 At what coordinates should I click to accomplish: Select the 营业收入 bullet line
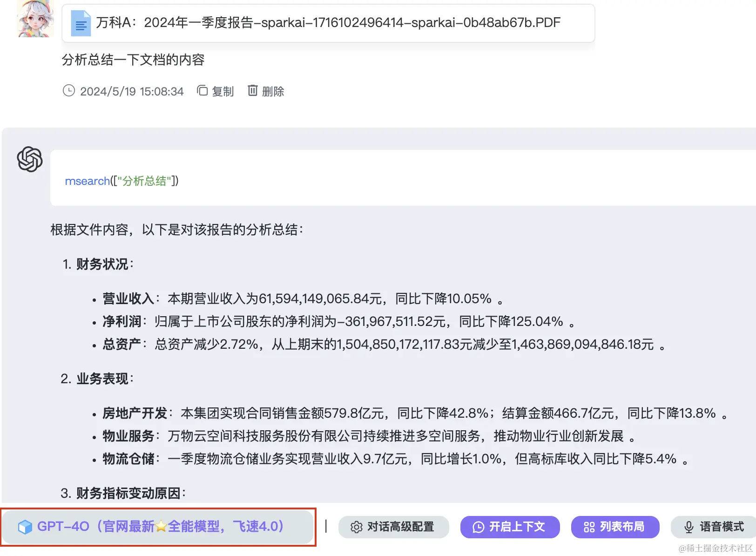tap(303, 298)
